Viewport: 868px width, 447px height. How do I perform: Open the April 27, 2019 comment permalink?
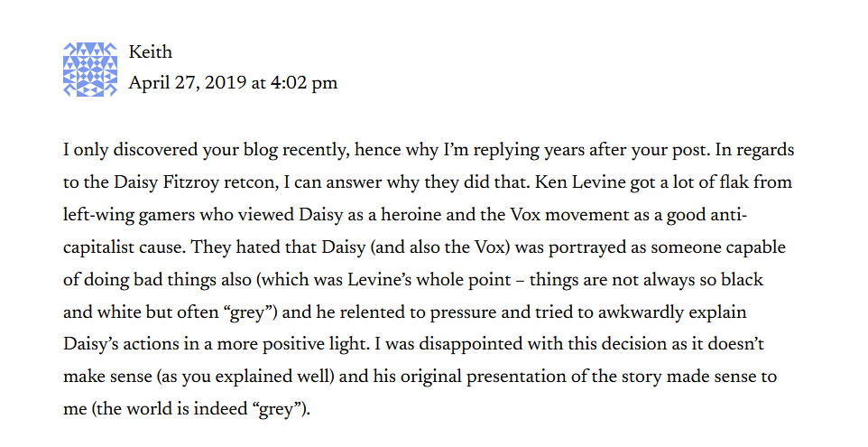click(x=233, y=83)
